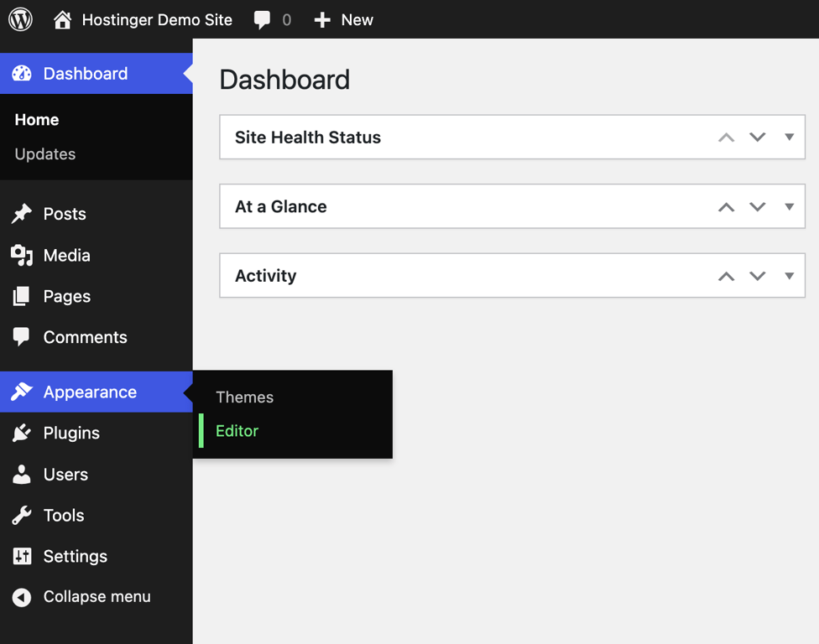The height and width of the screenshot is (644, 819).
Task: Click the New button in the admin bar
Action: (343, 19)
